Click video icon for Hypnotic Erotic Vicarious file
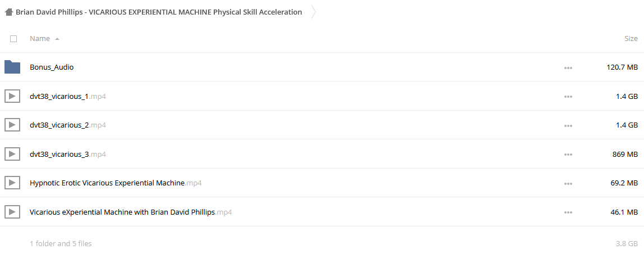644x254 pixels. click(x=12, y=183)
